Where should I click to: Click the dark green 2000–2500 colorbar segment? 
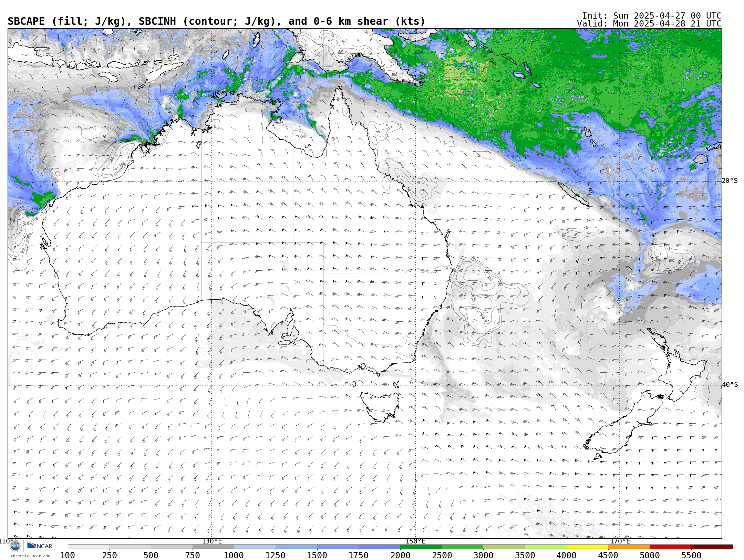(x=421, y=547)
